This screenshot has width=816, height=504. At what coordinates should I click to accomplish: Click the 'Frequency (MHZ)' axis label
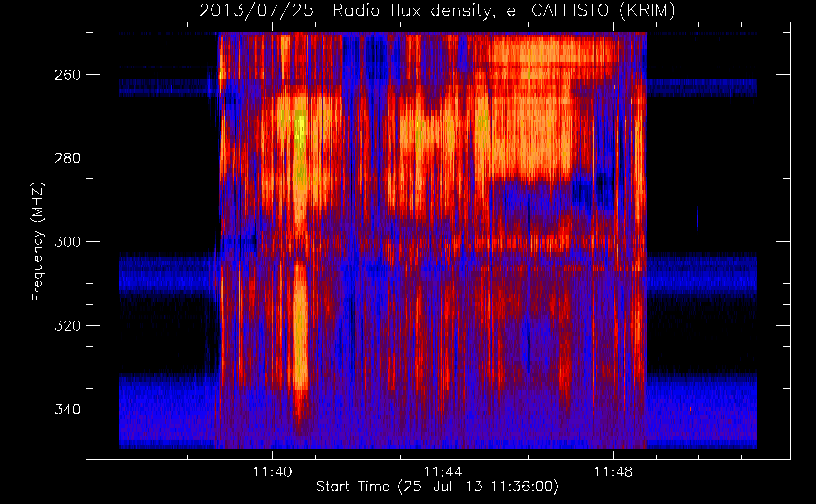point(38,242)
